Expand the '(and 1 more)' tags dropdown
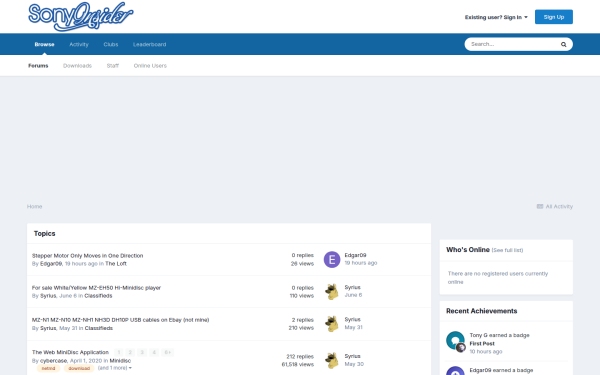The image size is (600, 375). [114, 368]
